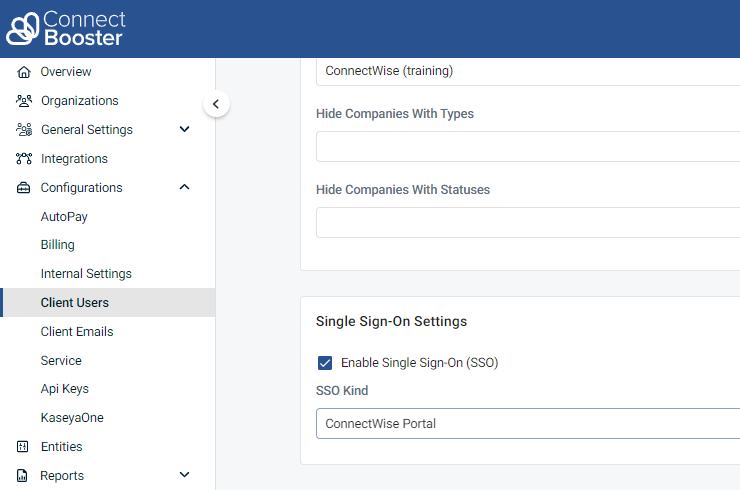Click the Overview home icon
Image resolution: width=740 pixels, height=490 pixels.
(x=24, y=72)
